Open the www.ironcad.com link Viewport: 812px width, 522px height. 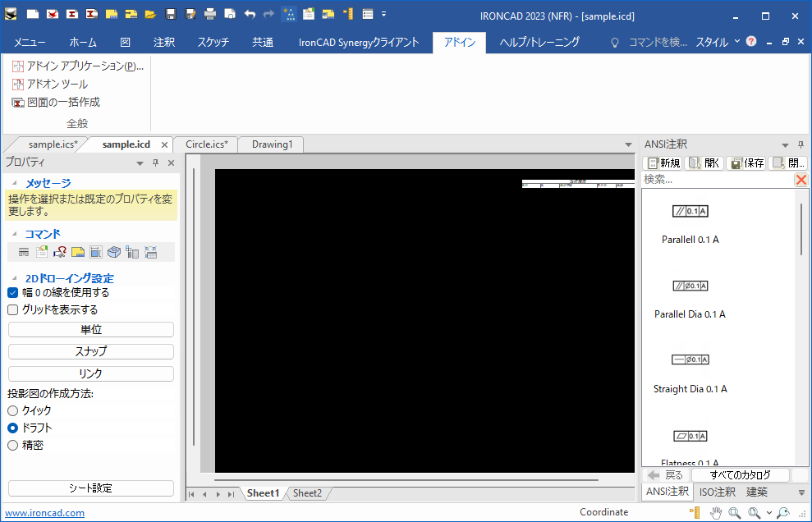45,513
